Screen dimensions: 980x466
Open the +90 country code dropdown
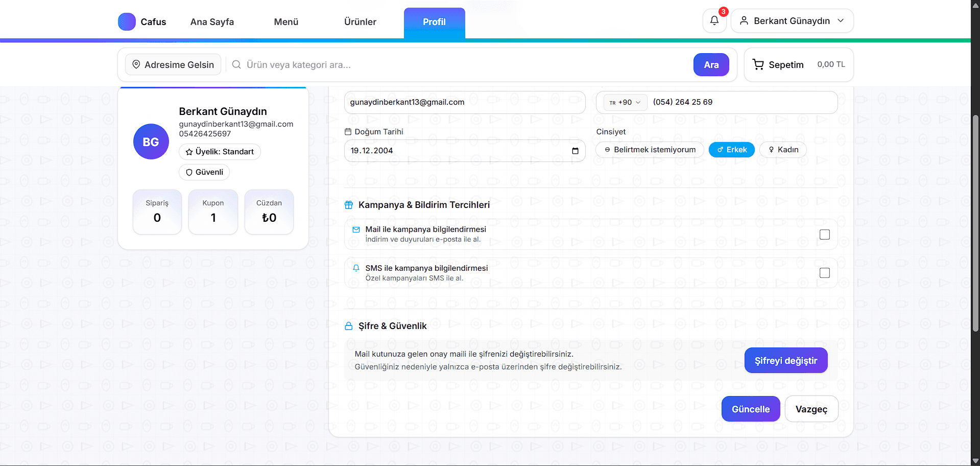[x=625, y=102]
